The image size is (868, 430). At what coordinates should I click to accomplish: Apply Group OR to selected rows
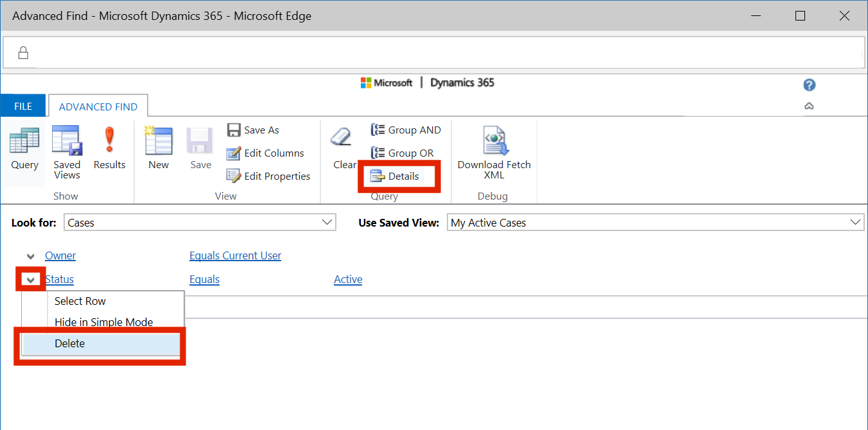pos(403,153)
